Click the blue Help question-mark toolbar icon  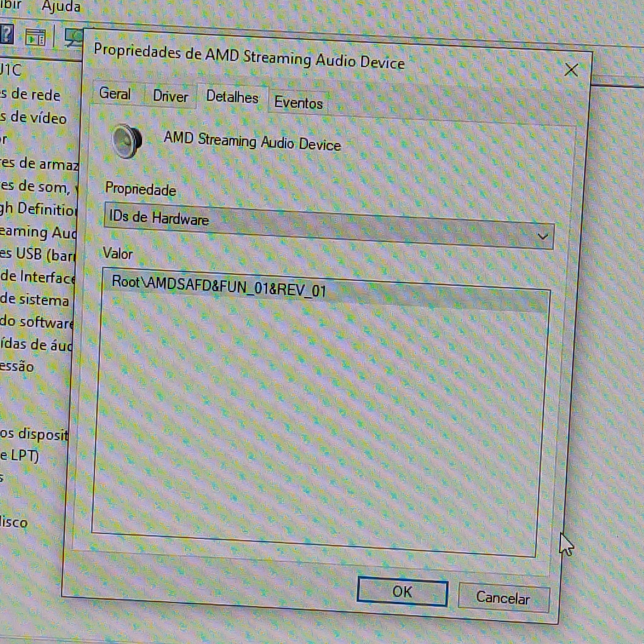6,34
